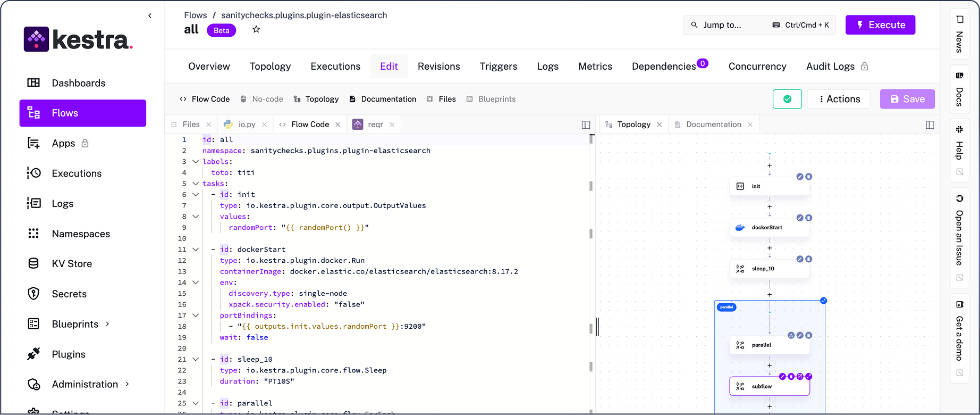This screenshot has width=980, height=415.
Task: Collapse the left sidebar with chevron
Action: pyautogui.click(x=150, y=16)
